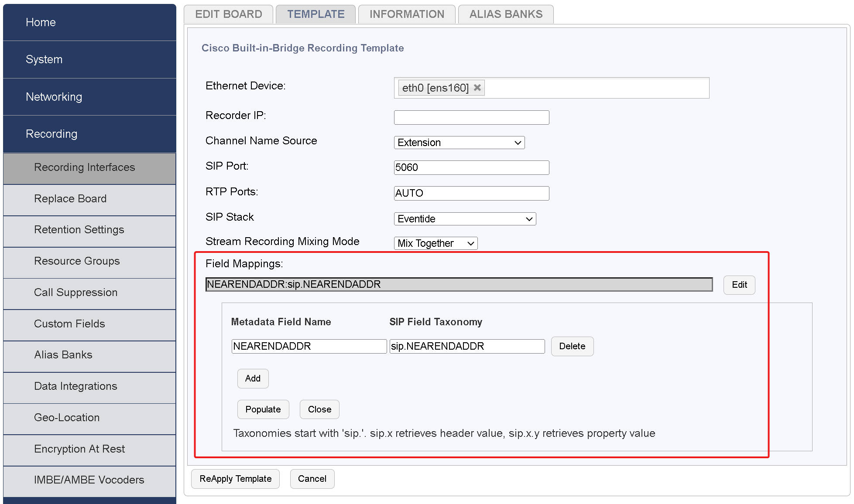Navigate to Custom Fields in the sidebar
The height and width of the screenshot is (504, 854).
coord(69,324)
